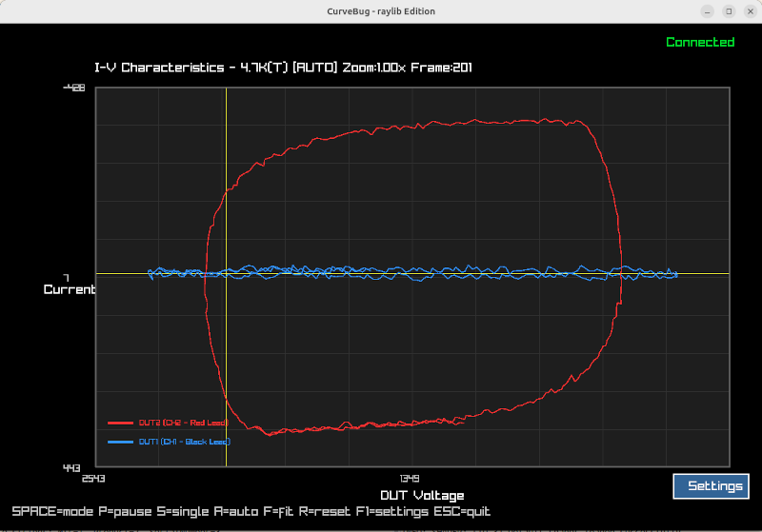Click the keyboard shortcuts hint text
The width and height of the screenshot is (762, 532).
tap(251, 512)
